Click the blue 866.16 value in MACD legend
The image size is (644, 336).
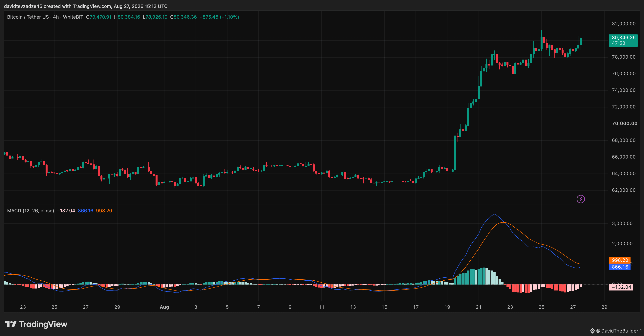point(85,211)
